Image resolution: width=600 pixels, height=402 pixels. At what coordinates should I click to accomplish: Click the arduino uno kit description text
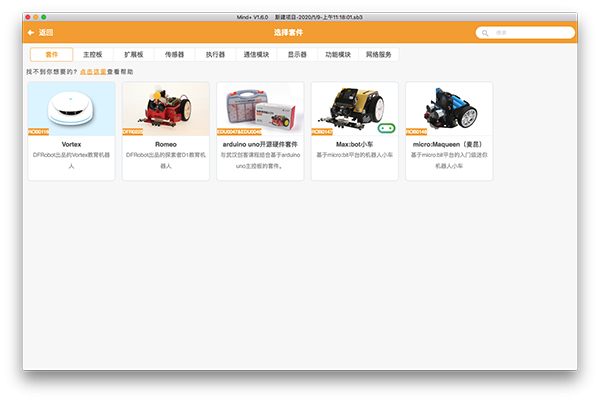[x=260, y=161]
